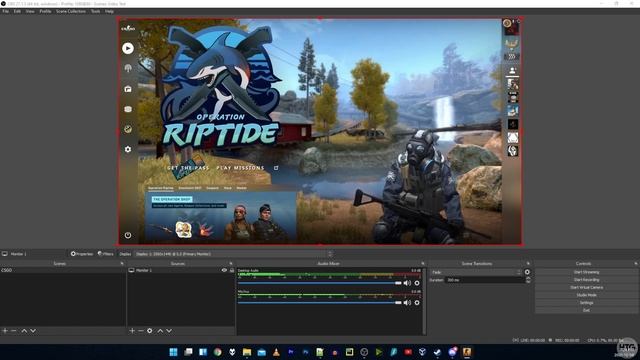This screenshot has width=640, height=360.
Task: Adjust the Mic/Aux volume slider
Action: coord(320,303)
